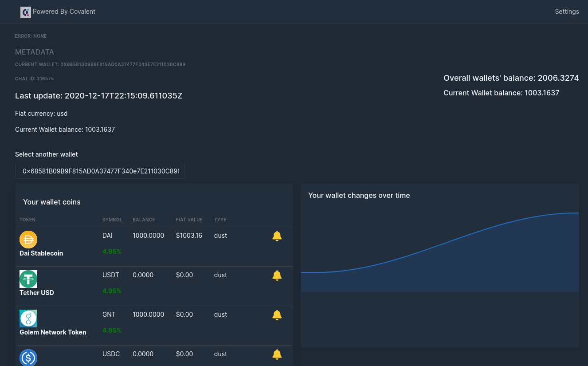The width and height of the screenshot is (588, 366).
Task: Click the dust type in DAI row
Action: (x=220, y=236)
